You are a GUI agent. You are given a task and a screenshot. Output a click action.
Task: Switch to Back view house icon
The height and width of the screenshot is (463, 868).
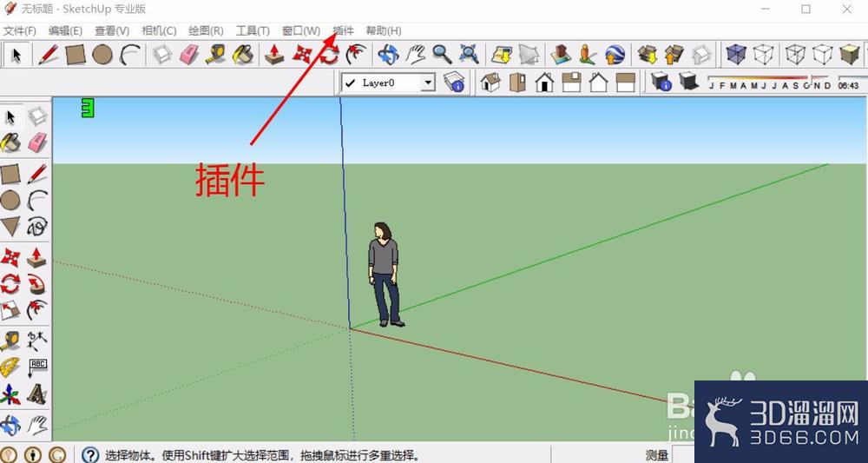598,82
